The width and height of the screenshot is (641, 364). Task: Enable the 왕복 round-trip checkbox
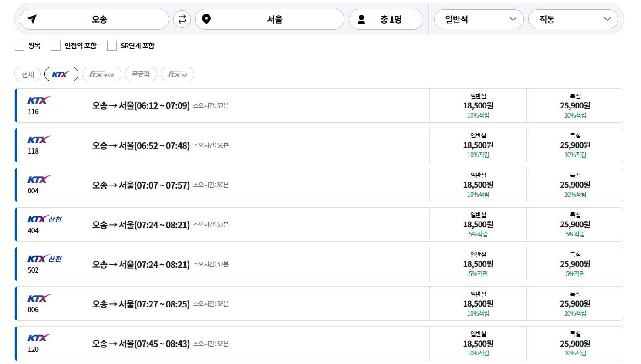click(x=19, y=45)
